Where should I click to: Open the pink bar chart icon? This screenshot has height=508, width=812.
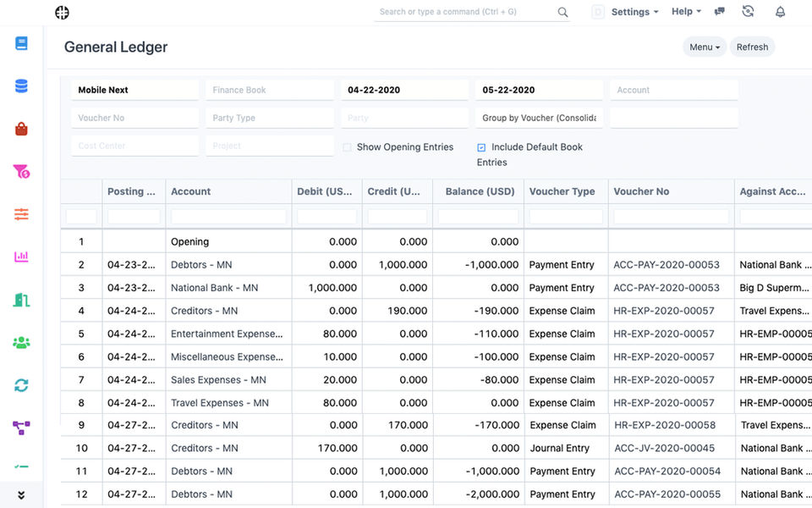tap(21, 257)
